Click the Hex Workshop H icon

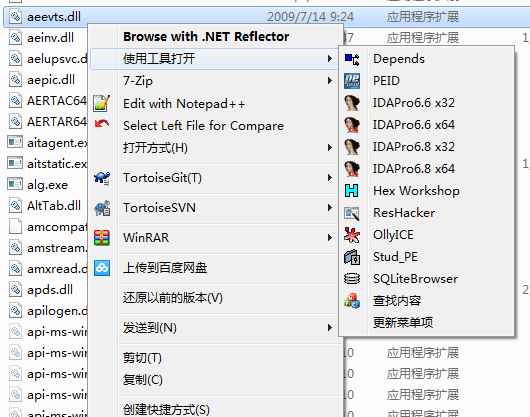[352, 191]
